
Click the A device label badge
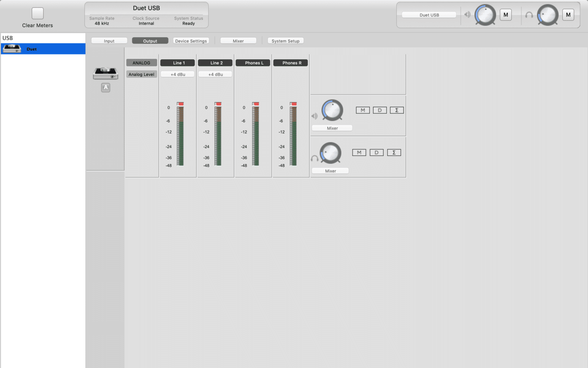tap(105, 87)
